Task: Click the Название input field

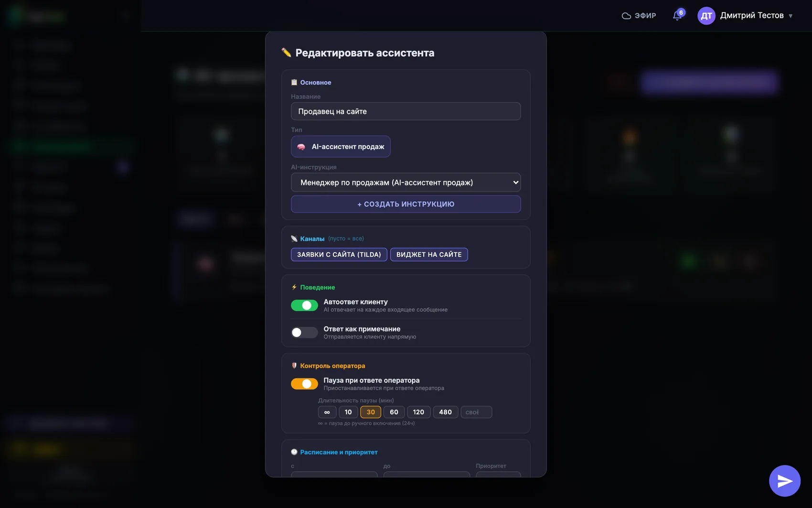Action: coord(406,111)
